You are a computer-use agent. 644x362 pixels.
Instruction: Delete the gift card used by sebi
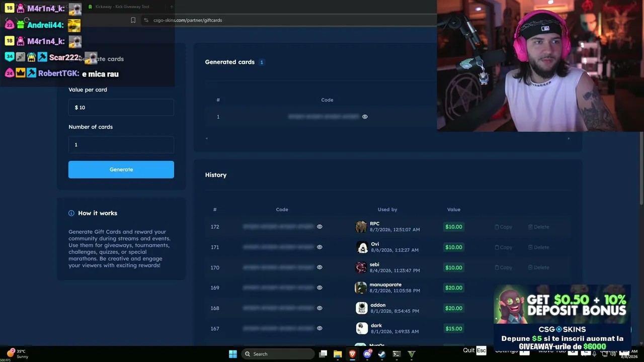point(538,267)
